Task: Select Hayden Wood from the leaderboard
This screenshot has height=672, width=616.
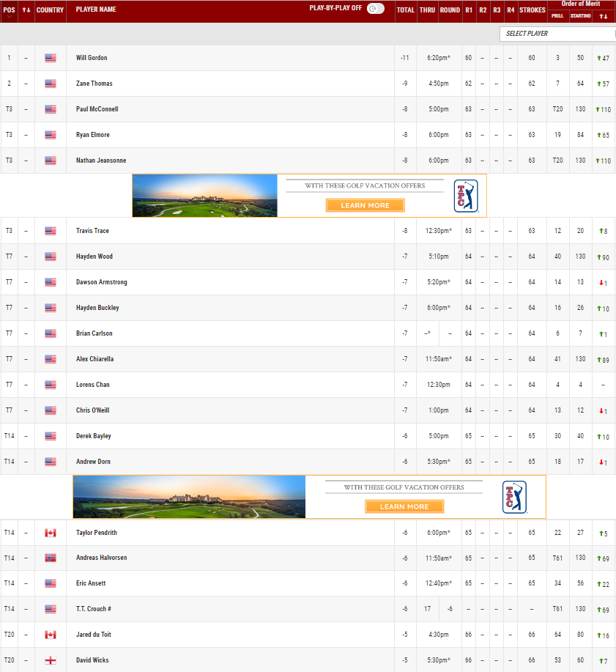Action: coord(94,256)
